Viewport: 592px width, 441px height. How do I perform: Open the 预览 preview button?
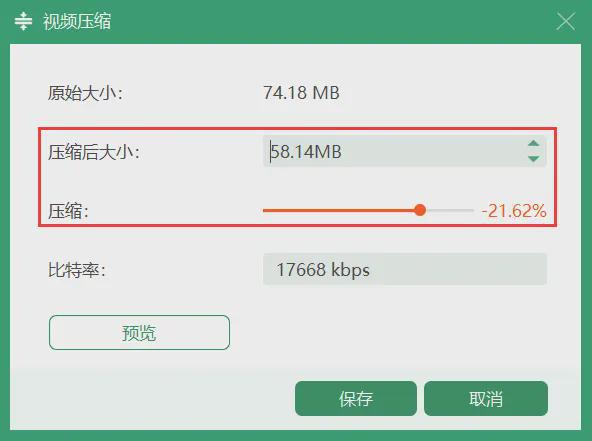point(139,332)
